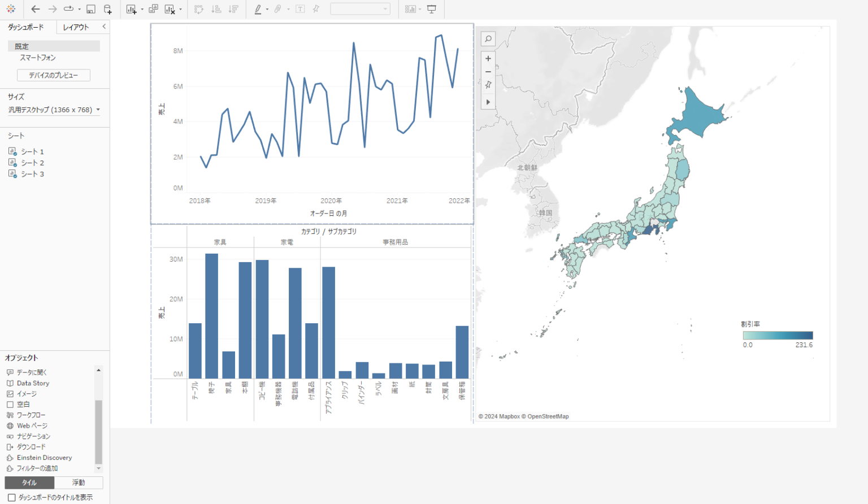This screenshot has width=868, height=504.
Task: Open the new worksheet dropdown arrow
Action: coord(142,9)
